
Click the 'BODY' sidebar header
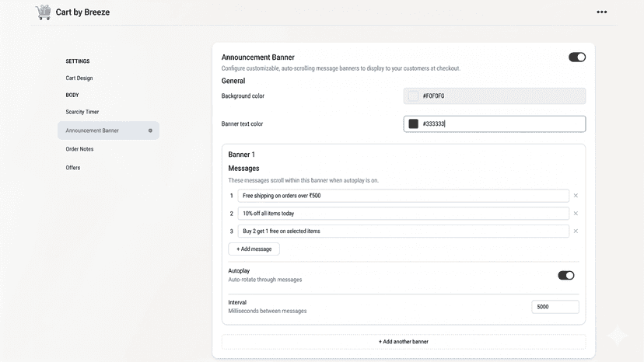click(x=72, y=95)
